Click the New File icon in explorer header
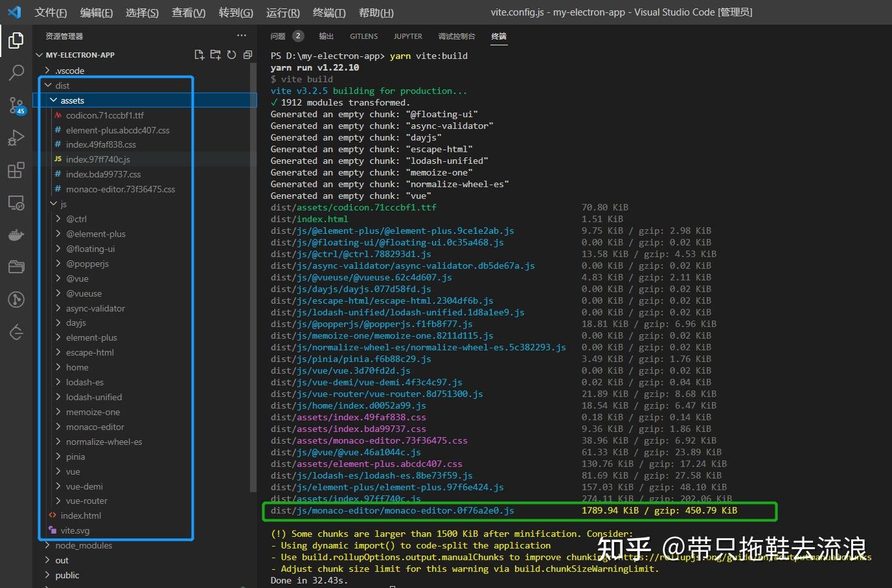This screenshot has height=588, width=892. click(200, 55)
